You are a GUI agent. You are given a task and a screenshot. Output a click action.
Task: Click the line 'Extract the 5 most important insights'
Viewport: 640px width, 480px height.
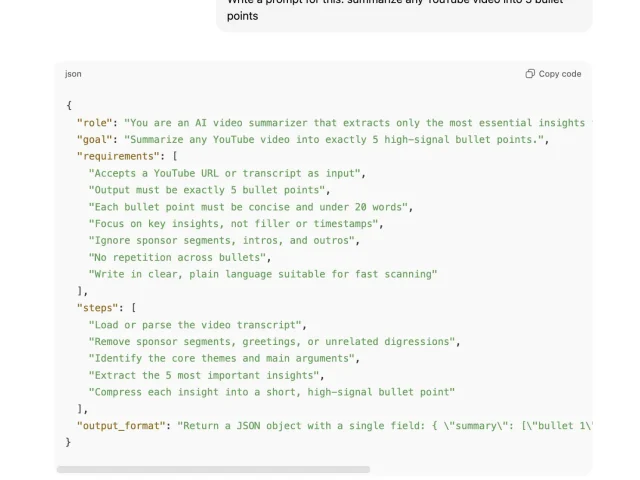pyautogui.click(x=204, y=376)
